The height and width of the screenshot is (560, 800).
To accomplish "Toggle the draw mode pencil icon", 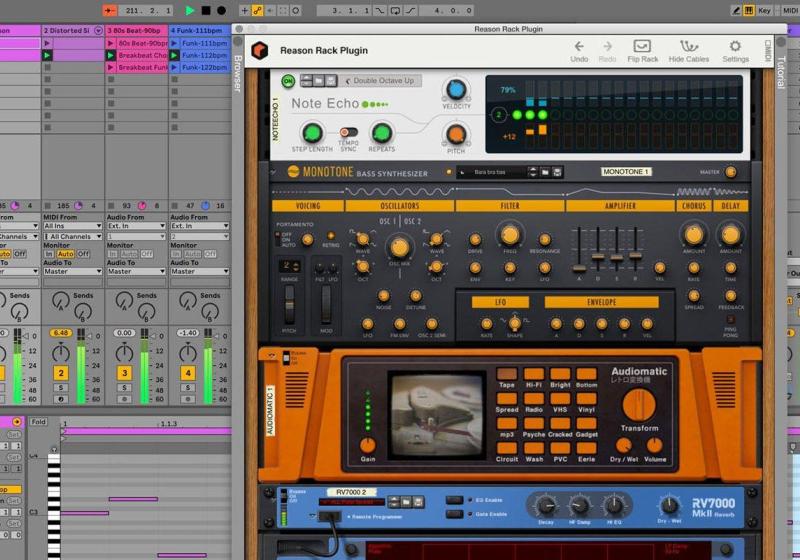I will coord(736,10).
